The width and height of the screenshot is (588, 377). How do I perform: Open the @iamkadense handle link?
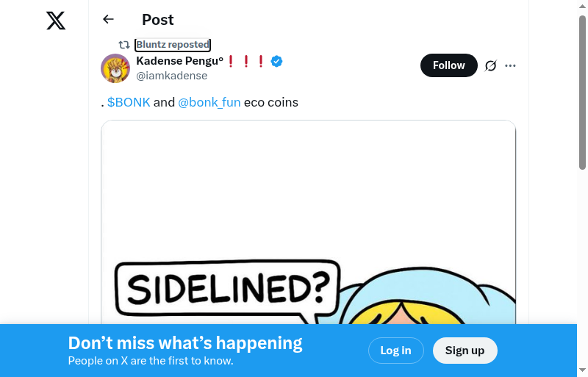click(x=172, y=76)
